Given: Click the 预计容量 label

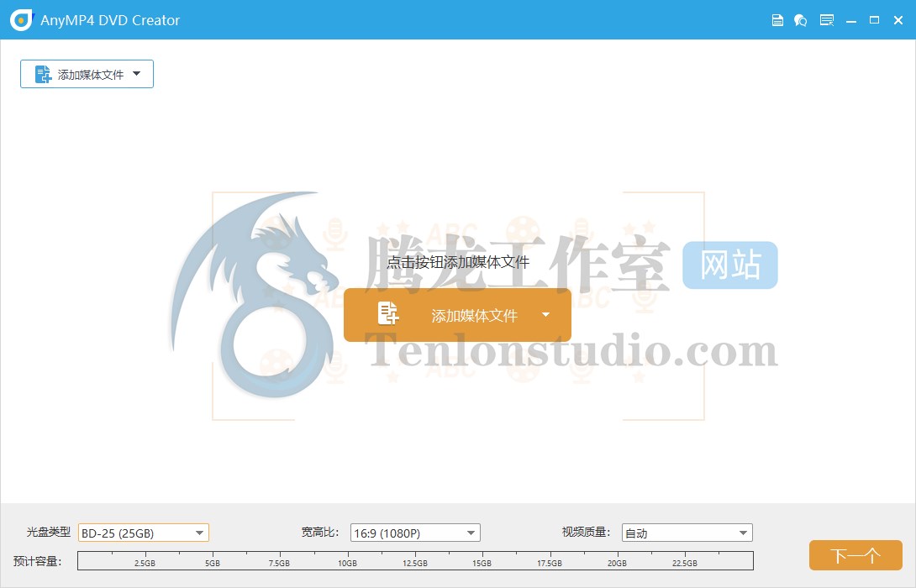Looking at the screenshot, I should click(37, 561).
